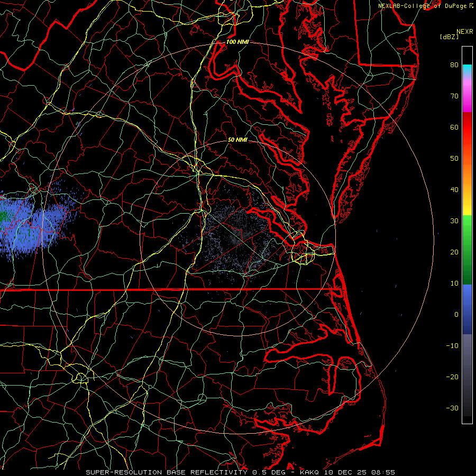Image resolution: width=476 pixels, height=476 pixels.
Task: Pick the yellow segment of the color bar
Action: click(x=467, y=205)
